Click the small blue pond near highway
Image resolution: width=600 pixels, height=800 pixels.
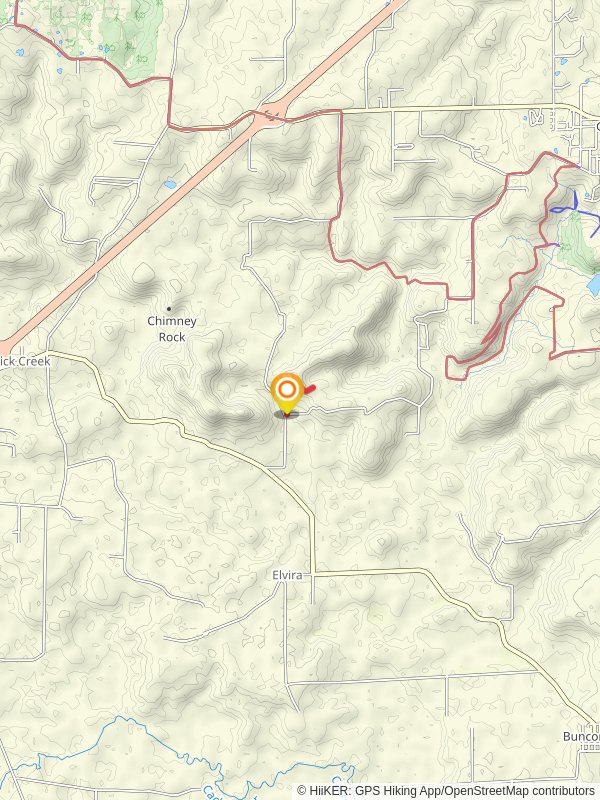(x=170, y=184)
